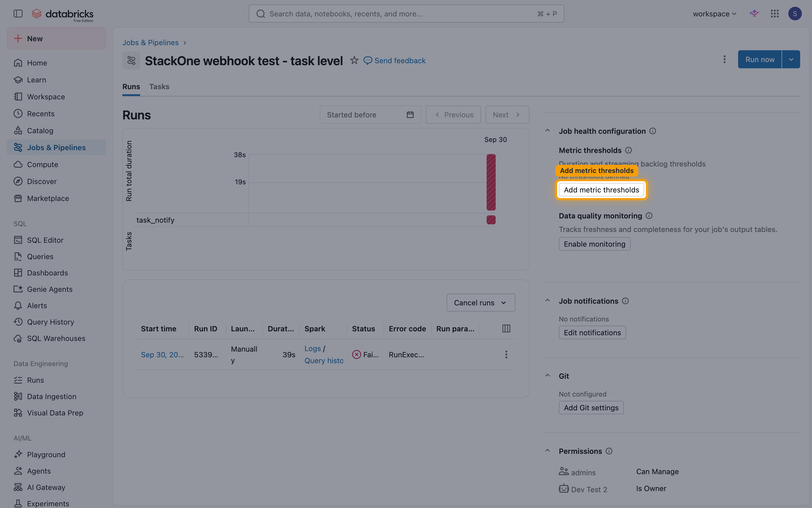812x508 pixels.
Task: Open the Cancel runs dropdown
Action: [481, 303]
